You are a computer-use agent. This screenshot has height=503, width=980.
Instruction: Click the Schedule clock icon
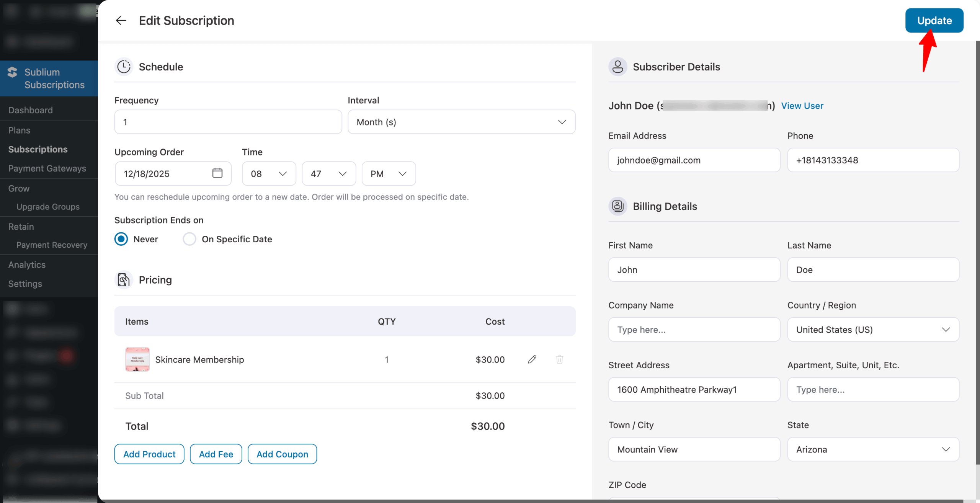pyautogui.click(x=123, y=67)
